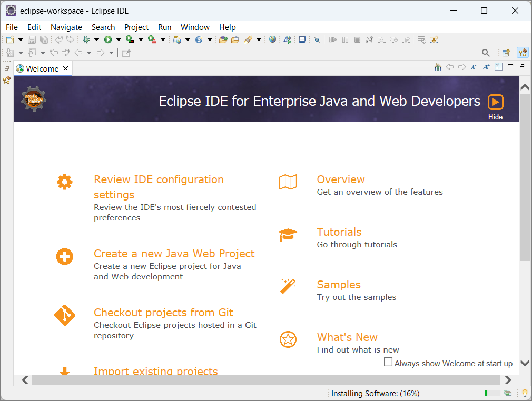Viewport: 532px width, 401px height.
Task: Expand the New Dynamic Web Project dropdown arrow
Action: [x=188, y=39]
